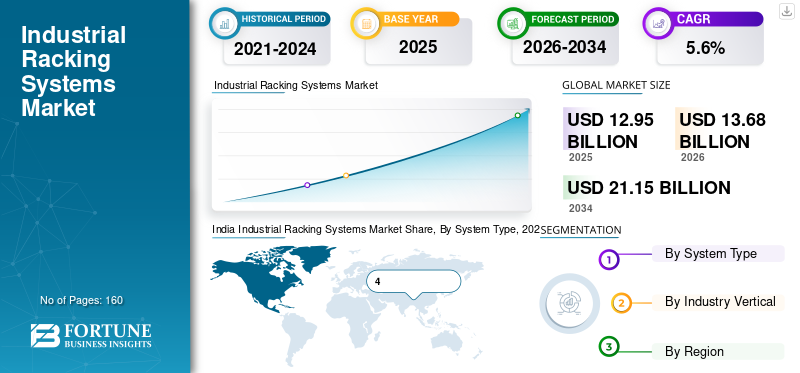Click the purple CAGR growth icon
The image size is (800, 373).
click(x=658, y=23)
